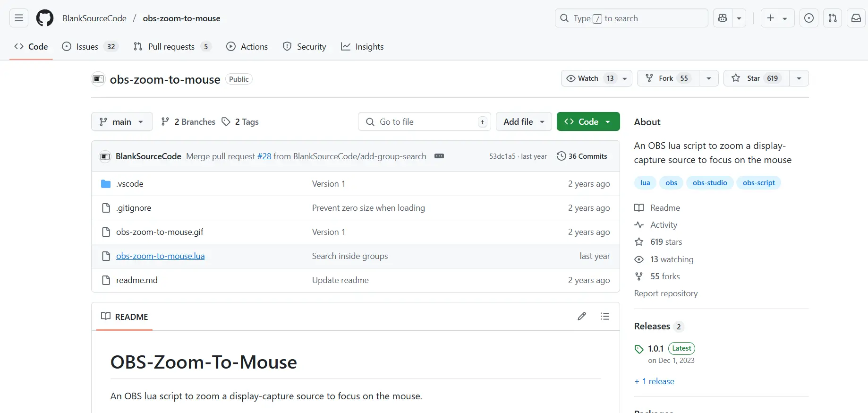
Task: Open 'Prevent zero size when loading' commit
Action: point(368,208)
